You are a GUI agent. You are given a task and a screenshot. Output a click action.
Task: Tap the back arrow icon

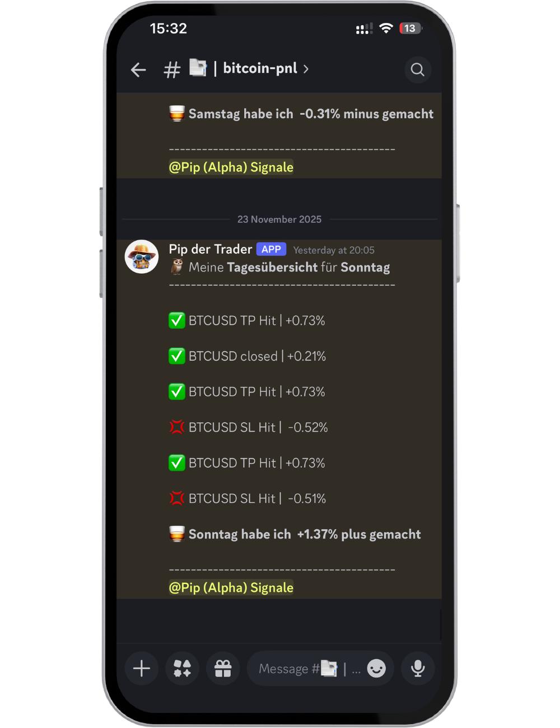coord(138,69)
